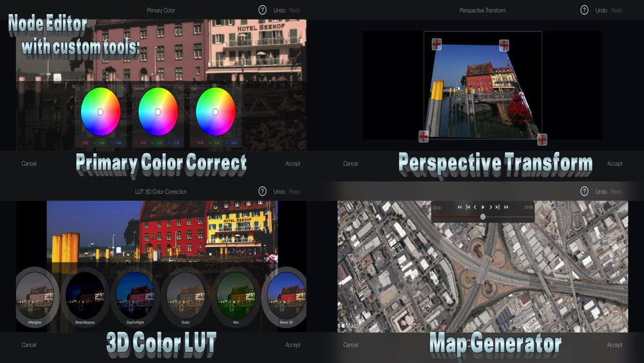The image size is (644, 363).
Task: Click the Gain color wheel center puck
Action: [x=215, y=112]
